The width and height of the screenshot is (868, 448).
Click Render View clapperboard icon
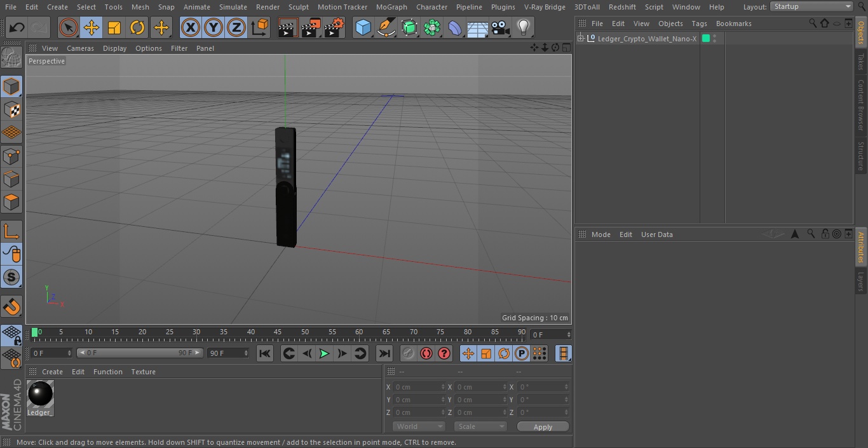(x=288, y=27)
